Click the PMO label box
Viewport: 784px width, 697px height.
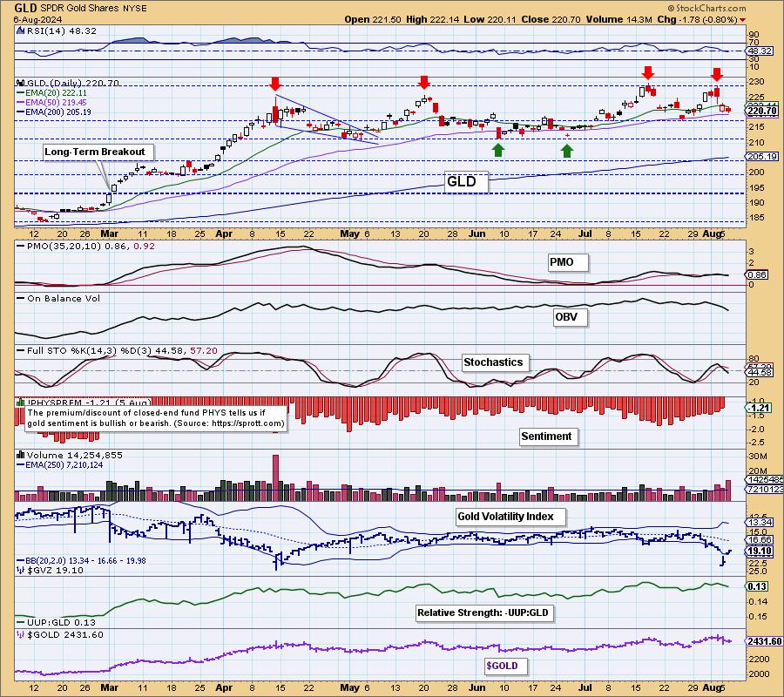pos(567,262)
